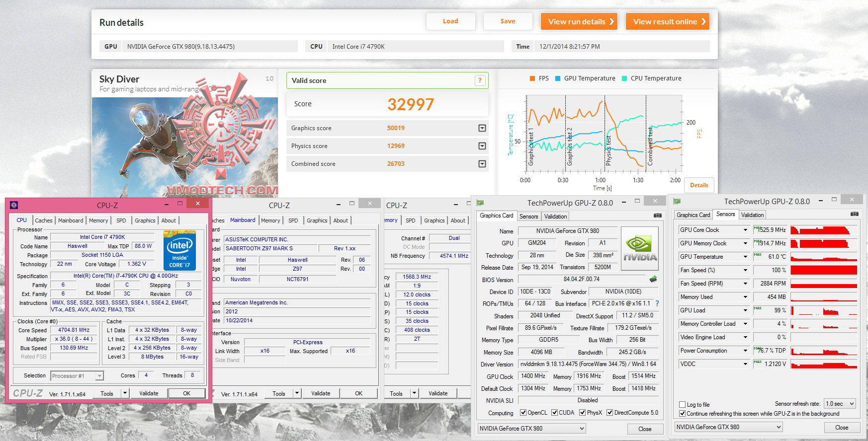
Task: Click OK in the pink CPU-Z window
Action: click(186, 393)
